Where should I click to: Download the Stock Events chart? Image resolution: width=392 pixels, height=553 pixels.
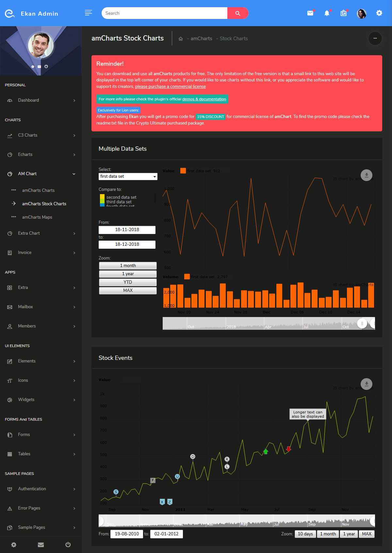click(x=367, y=384)
